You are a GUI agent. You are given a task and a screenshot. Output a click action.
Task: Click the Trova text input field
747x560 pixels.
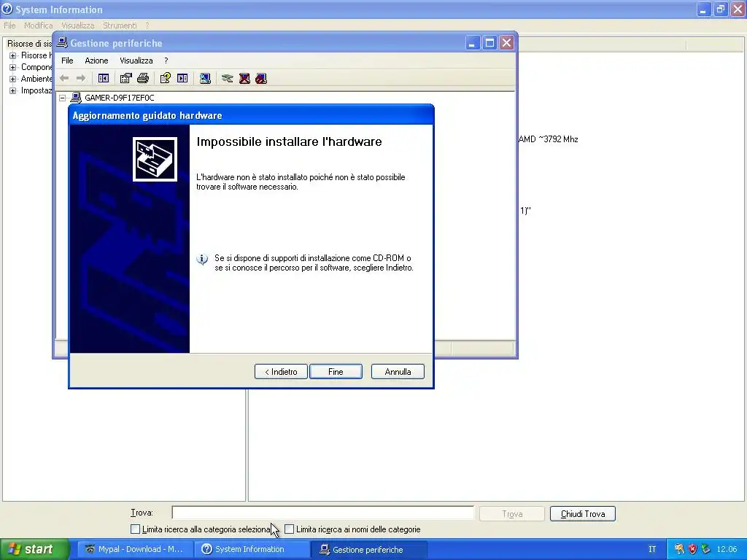click(322, 513)
